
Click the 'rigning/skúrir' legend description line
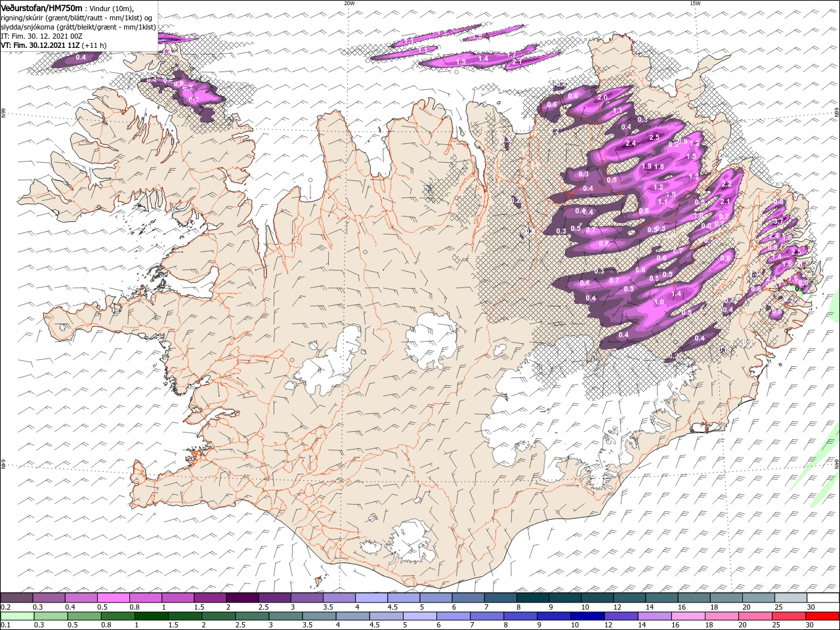[77, 18]
